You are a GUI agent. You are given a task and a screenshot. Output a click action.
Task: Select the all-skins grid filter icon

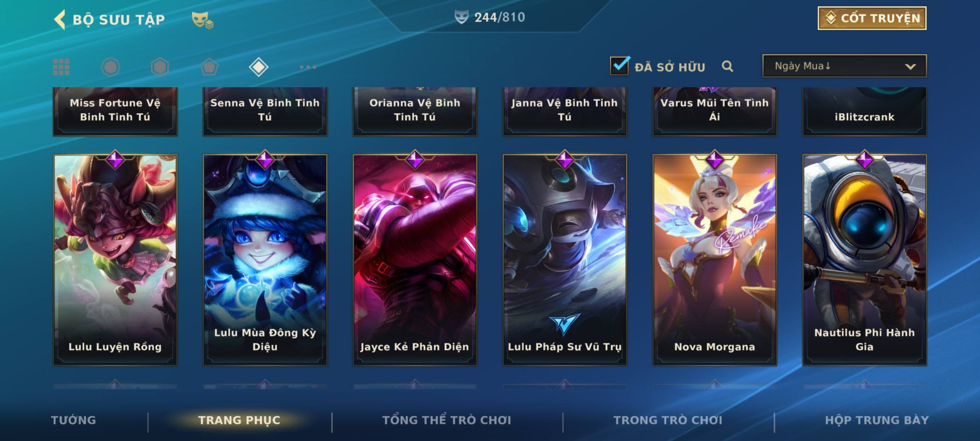[61, 67]
